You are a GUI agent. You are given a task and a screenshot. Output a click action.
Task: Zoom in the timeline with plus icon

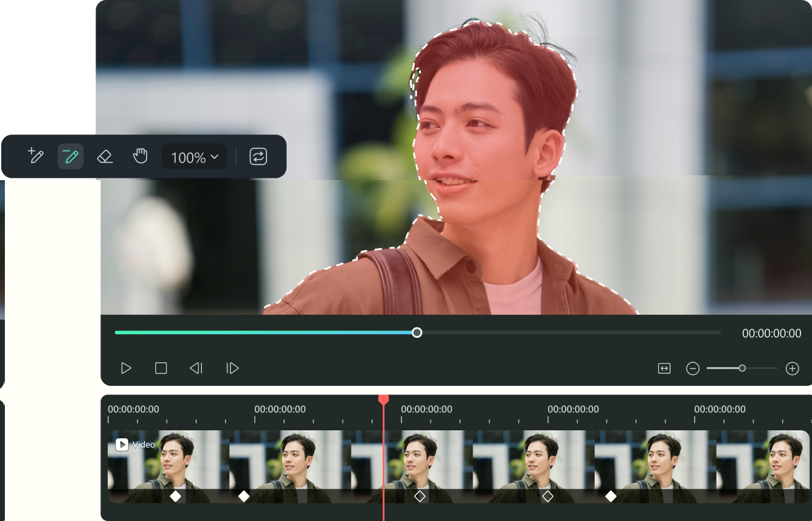[x=792, y=368]
